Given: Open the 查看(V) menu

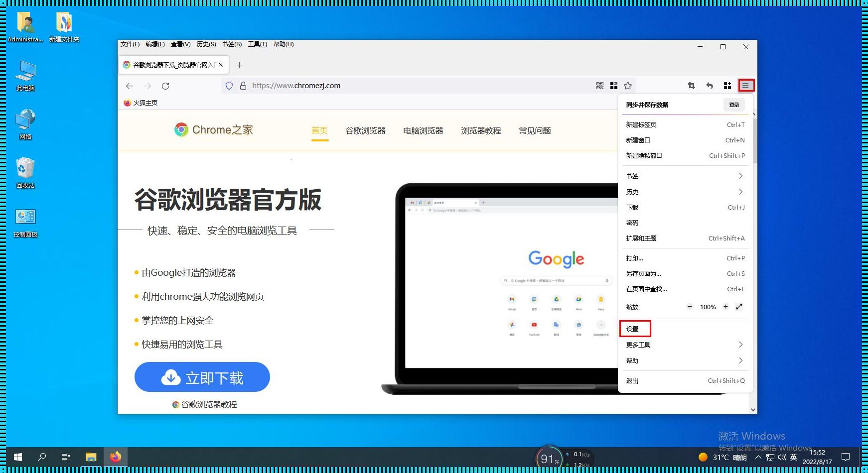Looking at the screenshot, I should tap(180, 44).
